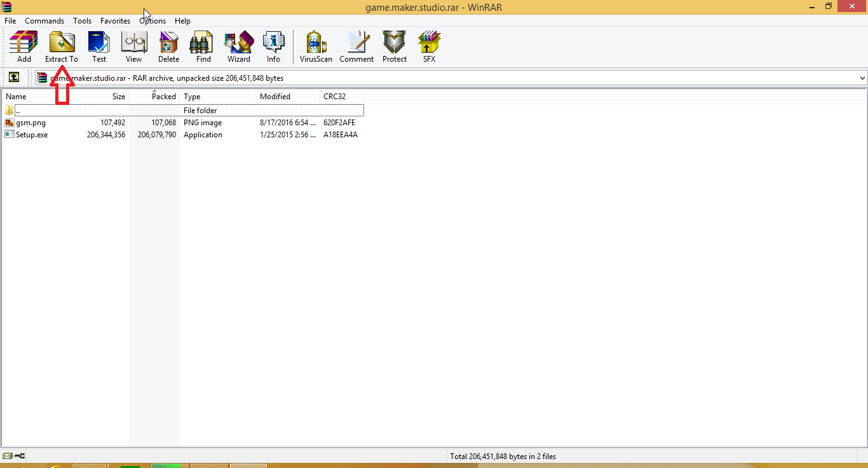Open the archive path dropdown arrow

(x=862, y=78)
